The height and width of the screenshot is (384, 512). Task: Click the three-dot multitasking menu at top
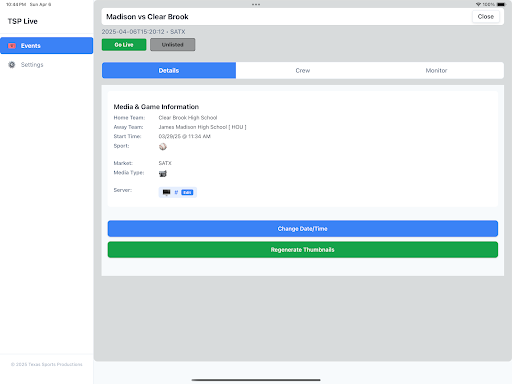click(256, 5)
